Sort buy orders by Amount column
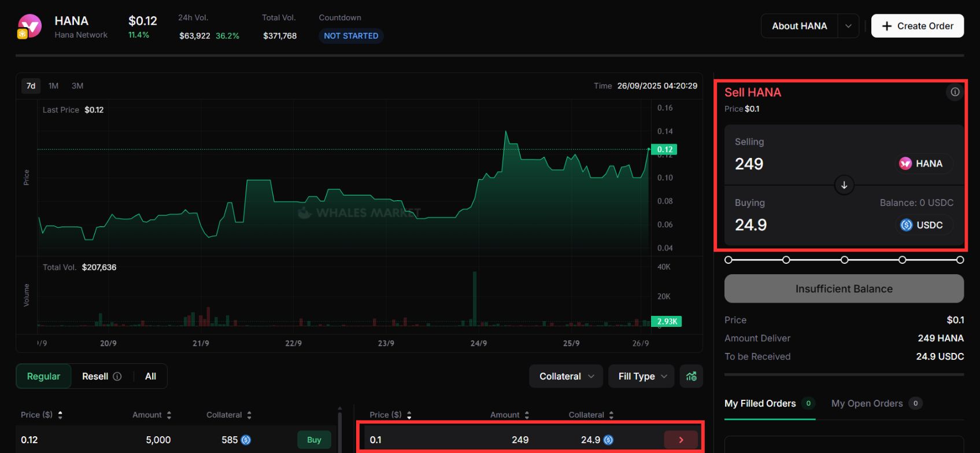980x453 pixels. 169,415
